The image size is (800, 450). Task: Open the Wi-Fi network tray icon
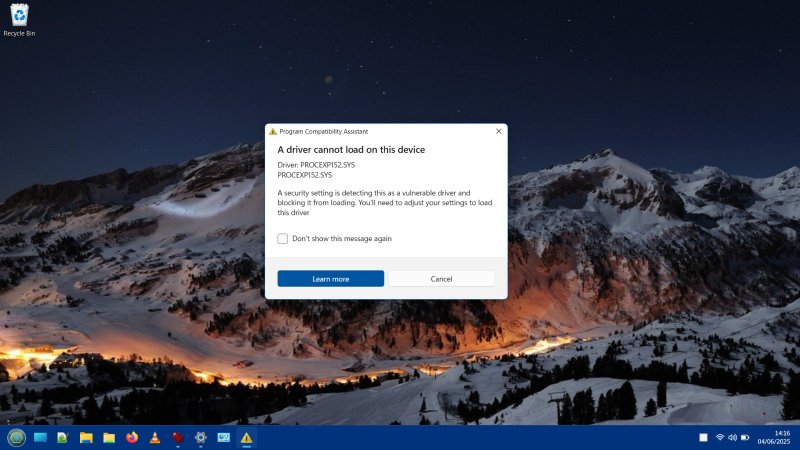719,438
